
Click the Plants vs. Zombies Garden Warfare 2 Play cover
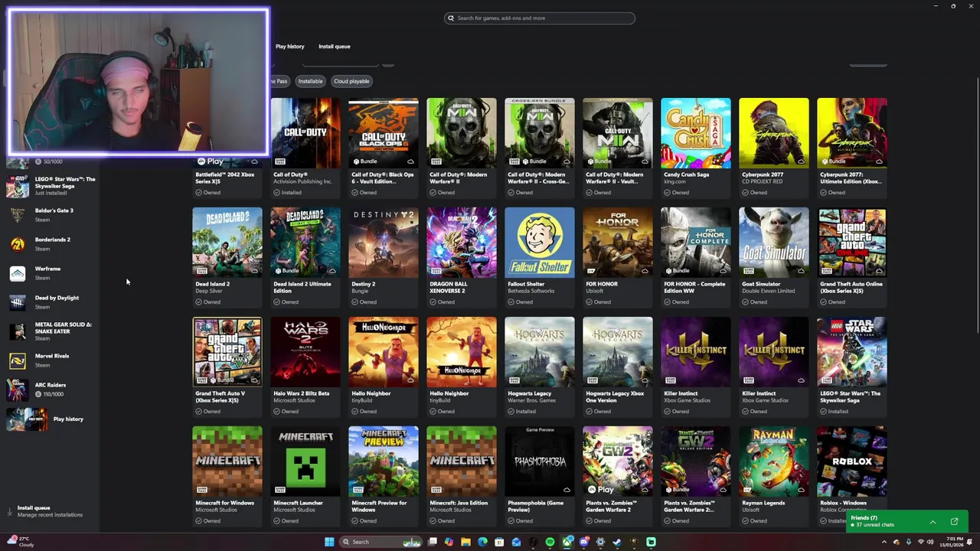[618, 461]
